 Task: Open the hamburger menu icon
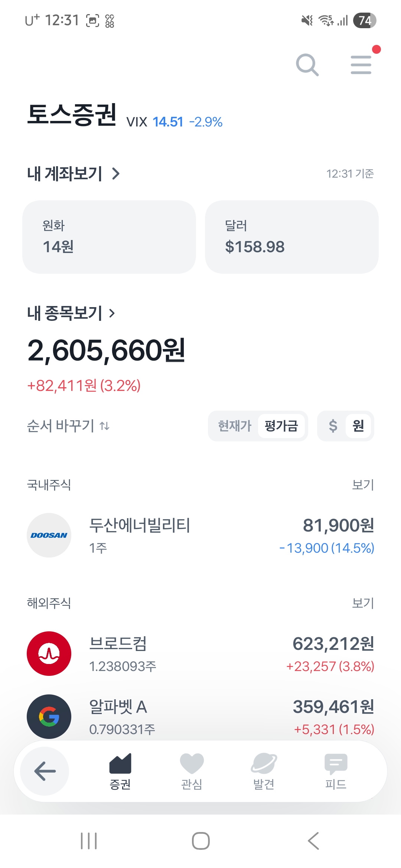click(361, 65)
